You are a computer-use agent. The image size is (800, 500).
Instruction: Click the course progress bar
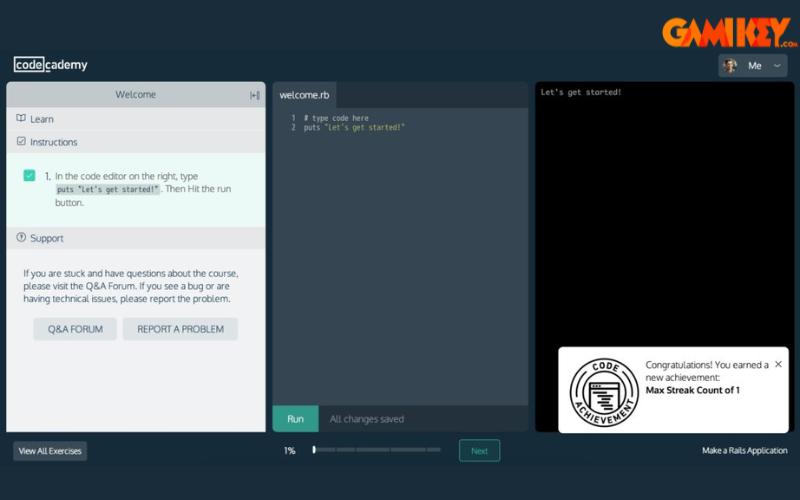click(377, 449)
